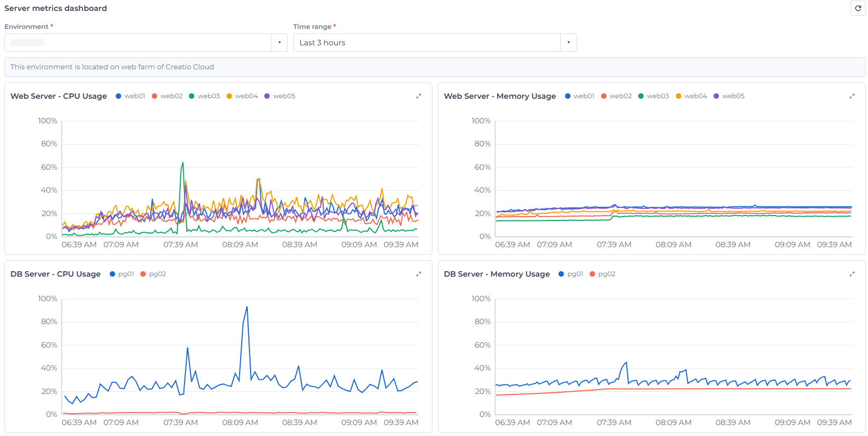Click web04 orange legend dot in Memory chart
The image size is (868, 436).
(x=679, y=96)
